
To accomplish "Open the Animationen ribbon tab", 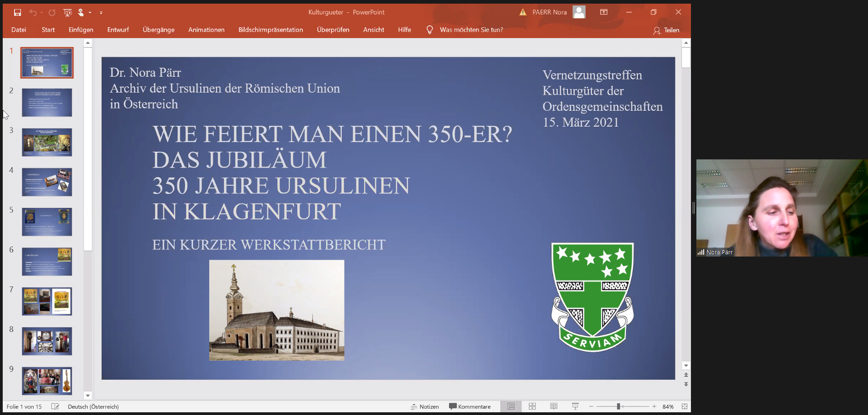I will (x=206, y=30).
